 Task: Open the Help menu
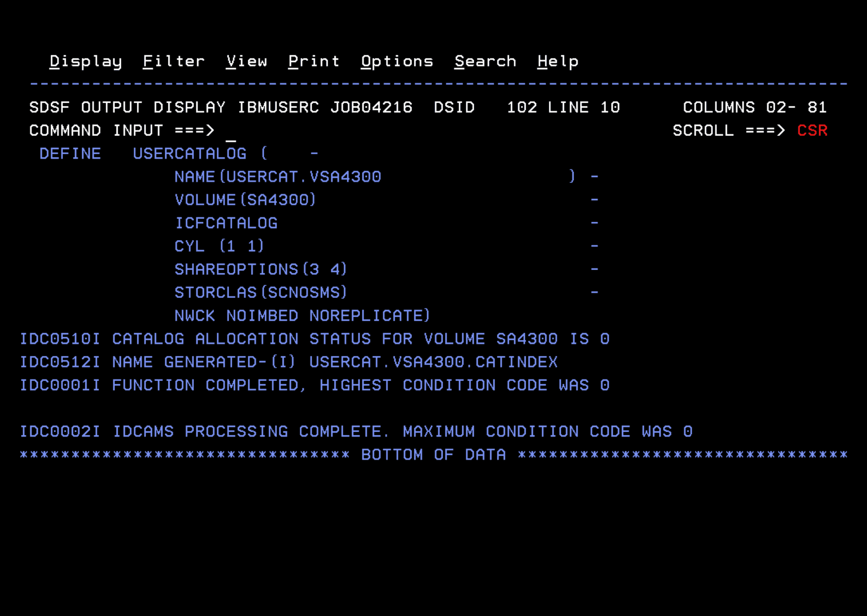(557, 61)
